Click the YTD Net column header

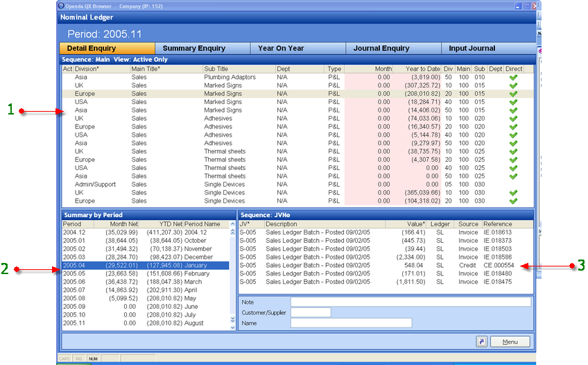point(162,224)
